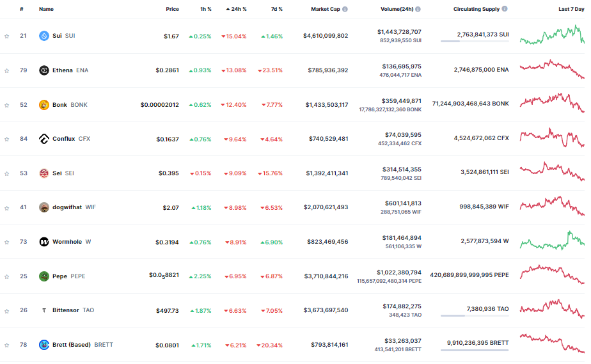Image resolution: width=591 pixels, height=364 pixels.
Task: Click dogwifhat supply 998,845,389 WIF
Action: coord(484,207)
